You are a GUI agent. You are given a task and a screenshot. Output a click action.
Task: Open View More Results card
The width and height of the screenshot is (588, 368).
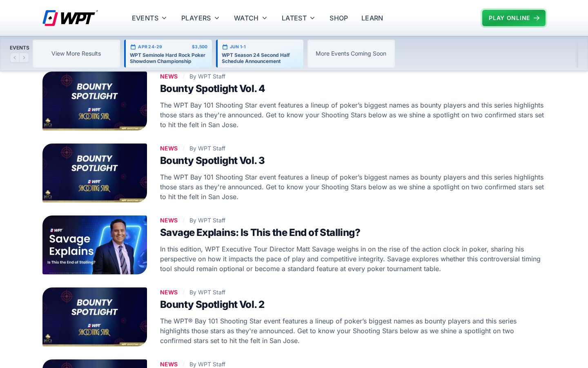(x=76, y=54)
